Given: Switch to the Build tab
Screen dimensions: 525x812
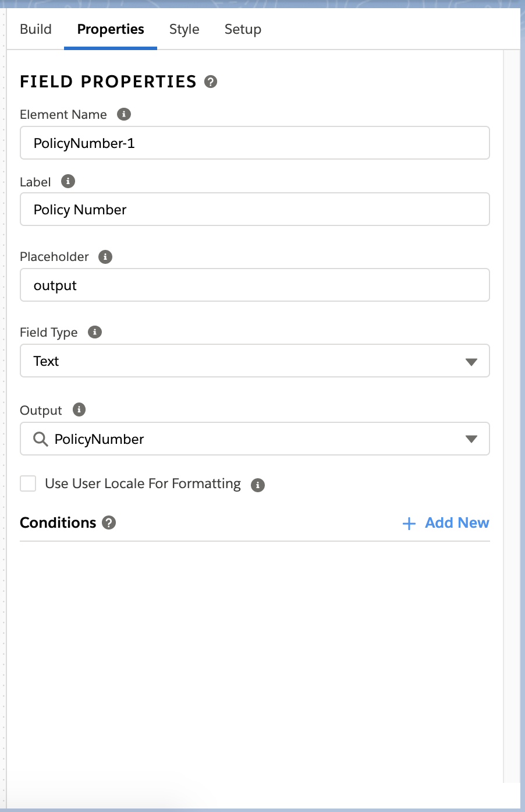Looking at the screenshot, I should [36, 29].
